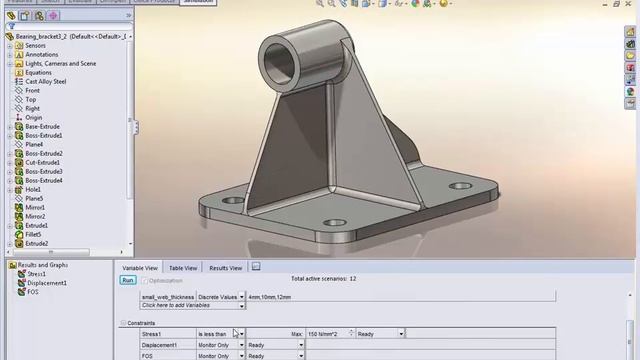Click the 150 N/mm^2 max value field
The width and height of the screenshot is (640, 360).
(x=327, y=334)
